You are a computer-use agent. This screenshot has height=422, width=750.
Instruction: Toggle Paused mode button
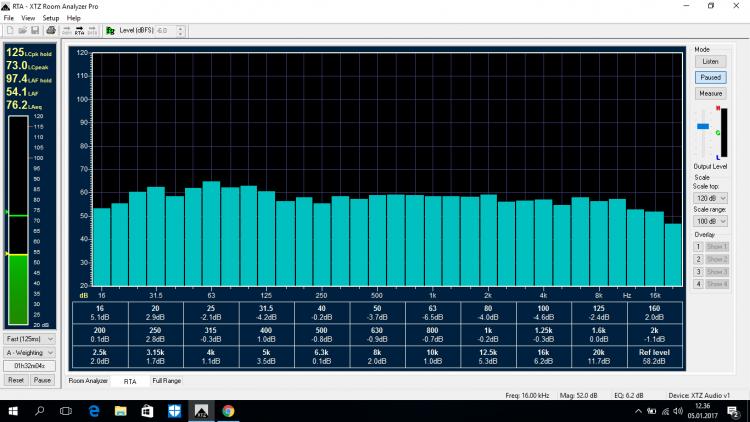point(710,78)
